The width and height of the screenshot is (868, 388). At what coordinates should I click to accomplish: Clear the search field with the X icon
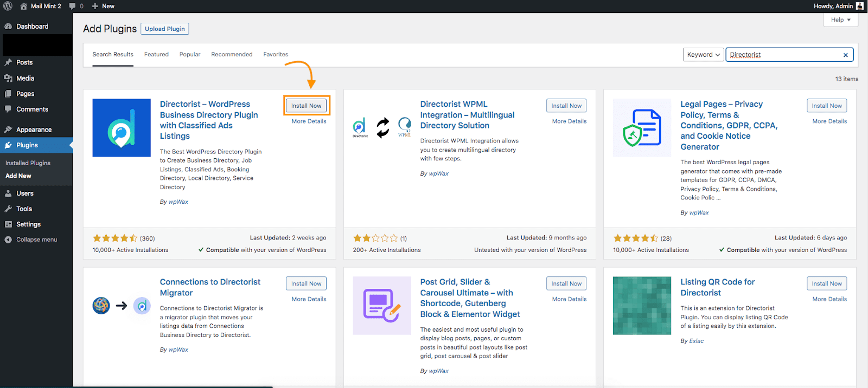845,55
